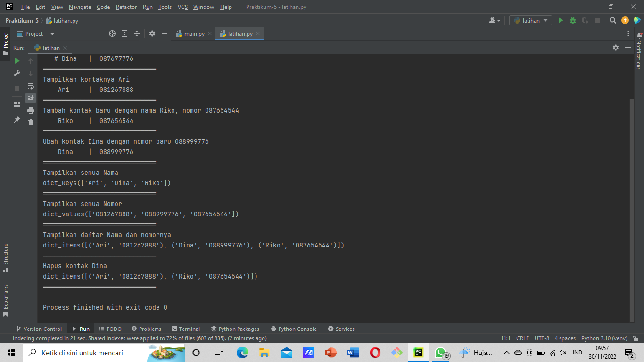644x362 pixels.
Task: Open the Problems tool window
Action: pos(146,329)
